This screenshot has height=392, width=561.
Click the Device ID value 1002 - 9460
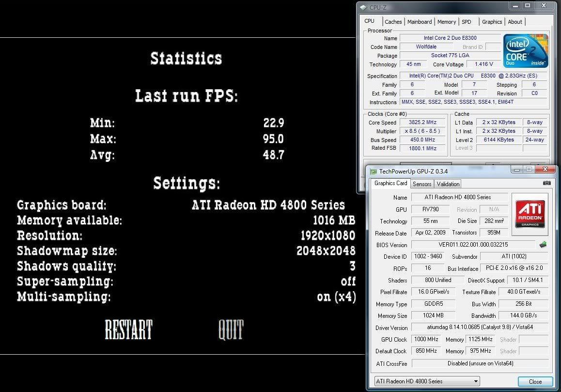pos(428,256)
